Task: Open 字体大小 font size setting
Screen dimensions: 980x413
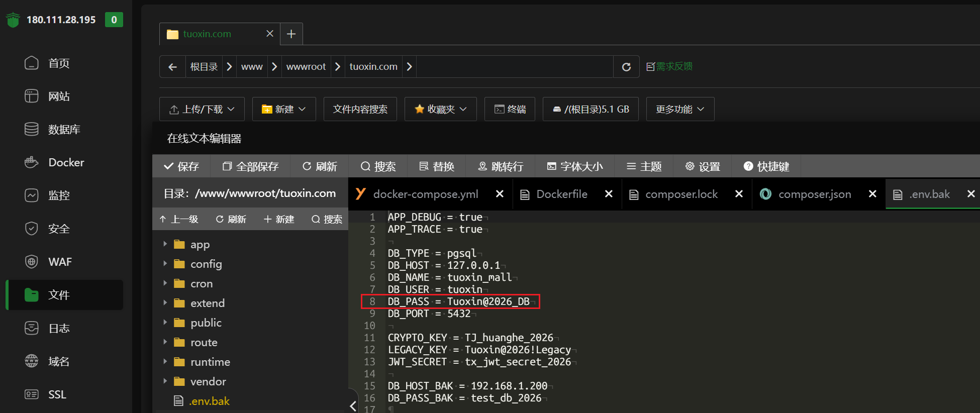Action: click(x=575, y=166)
